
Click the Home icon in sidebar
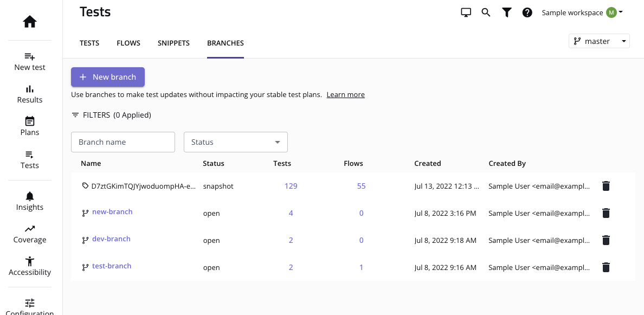[30, 22]
